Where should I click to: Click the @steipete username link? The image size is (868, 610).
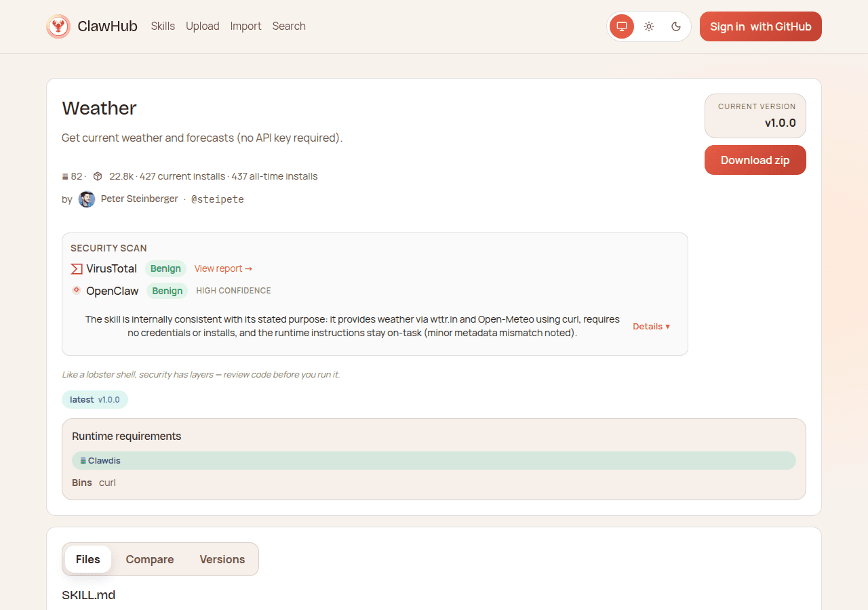217,199
